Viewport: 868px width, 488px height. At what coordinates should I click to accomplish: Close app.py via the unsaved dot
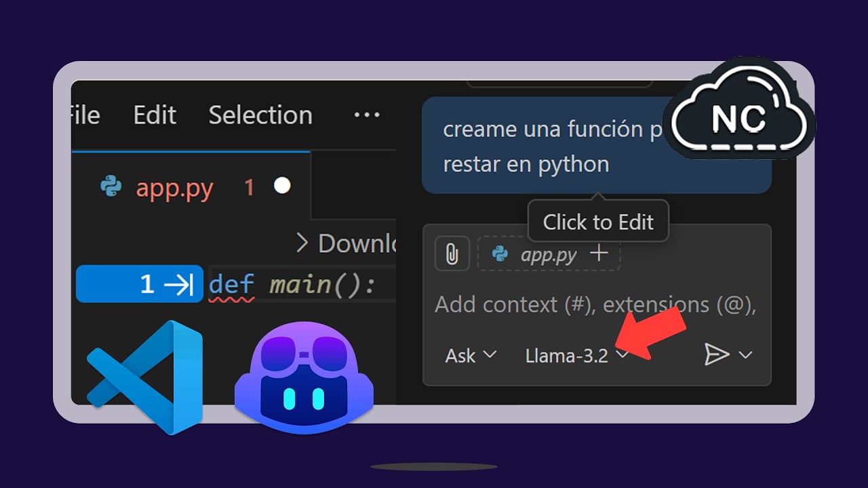pyautogui.click(x=282, y=186)
